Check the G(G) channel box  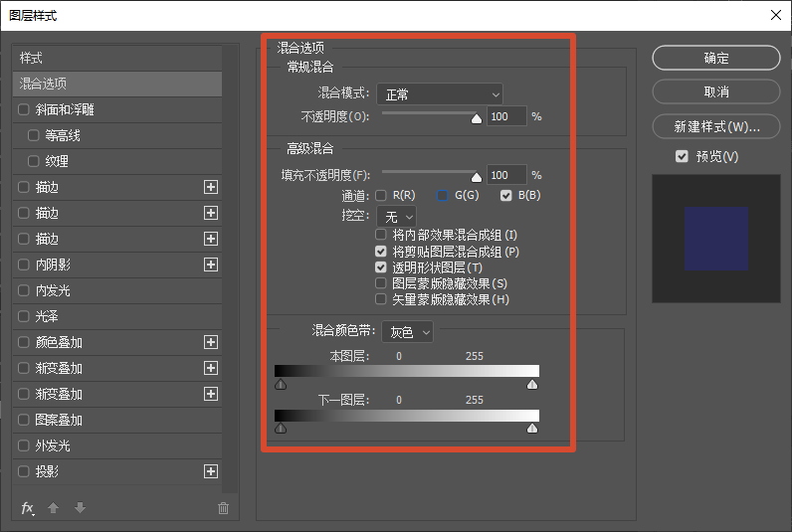point(442,195)
